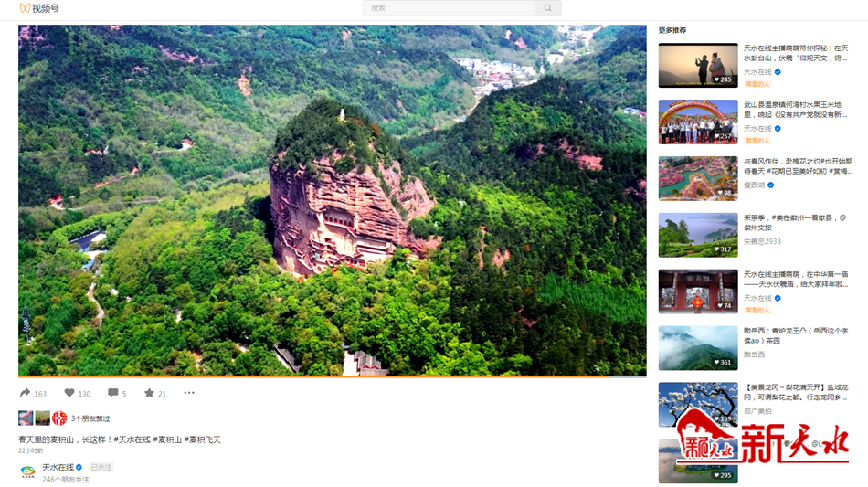Click the 天水在线 channel name
This screenshot has height=487, width=868.
[x=58, y=467]
